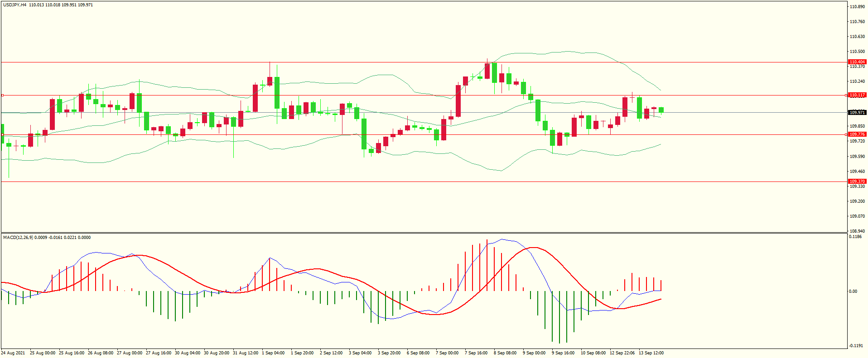The image size is (868, 358).
Task: Select the red 110.404 price level tag
Action: 857,62
